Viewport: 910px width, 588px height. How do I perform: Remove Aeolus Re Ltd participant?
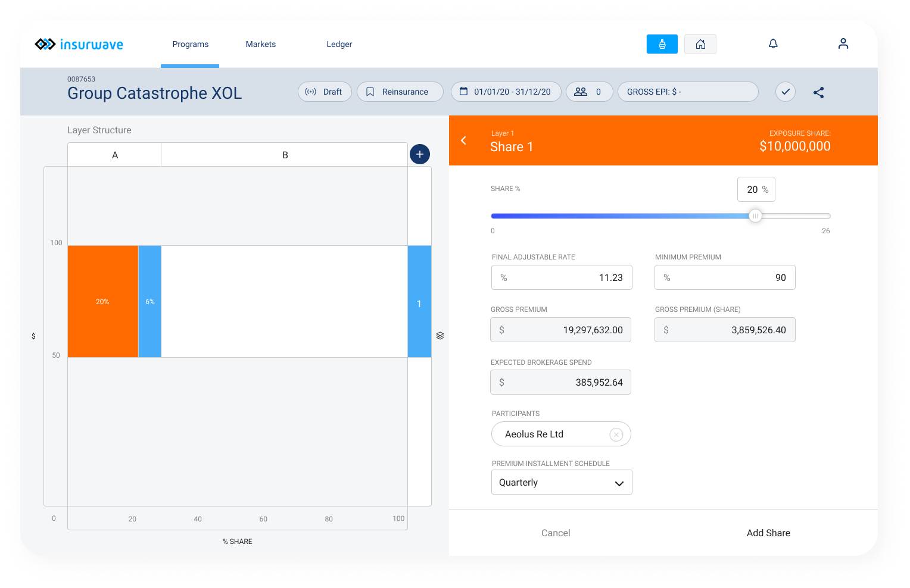(616, 434)
